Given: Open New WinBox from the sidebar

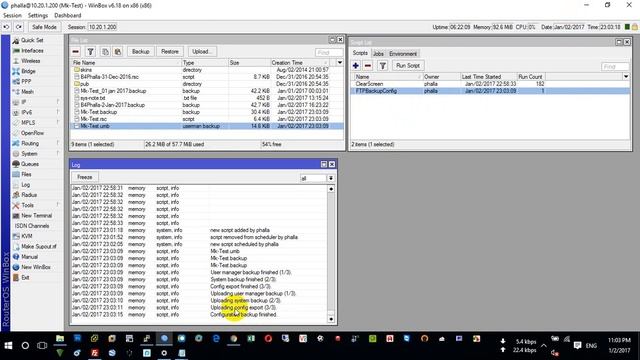Looking at the screenshot, I should point(36,267).
